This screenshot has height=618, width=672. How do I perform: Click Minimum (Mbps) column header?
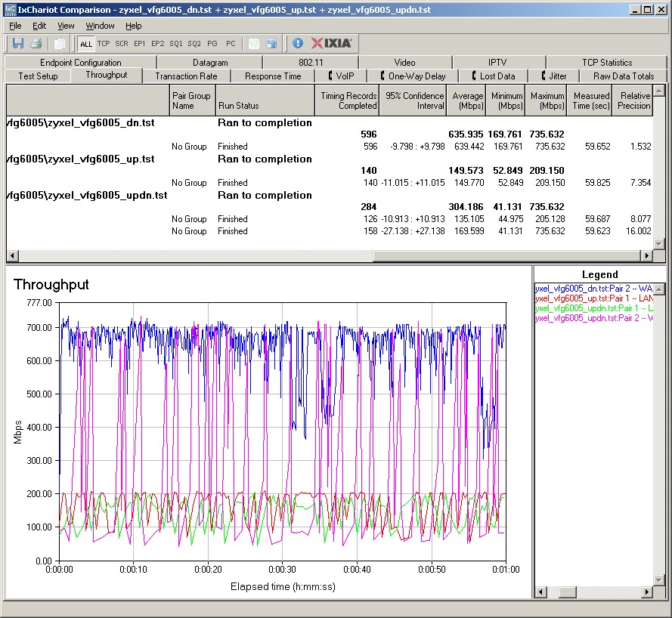point(505,100)
